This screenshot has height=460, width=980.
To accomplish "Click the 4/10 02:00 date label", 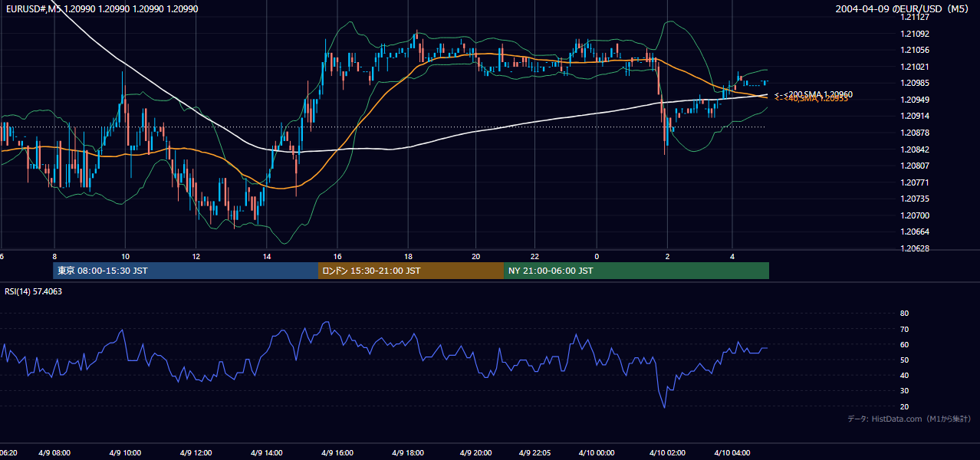I will point(669,452).
